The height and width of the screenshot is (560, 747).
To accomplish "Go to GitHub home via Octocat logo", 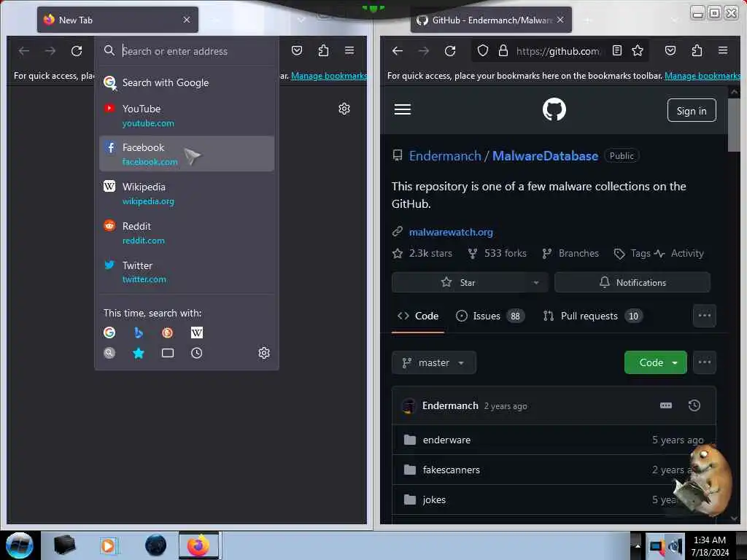I will click(554, 109).
